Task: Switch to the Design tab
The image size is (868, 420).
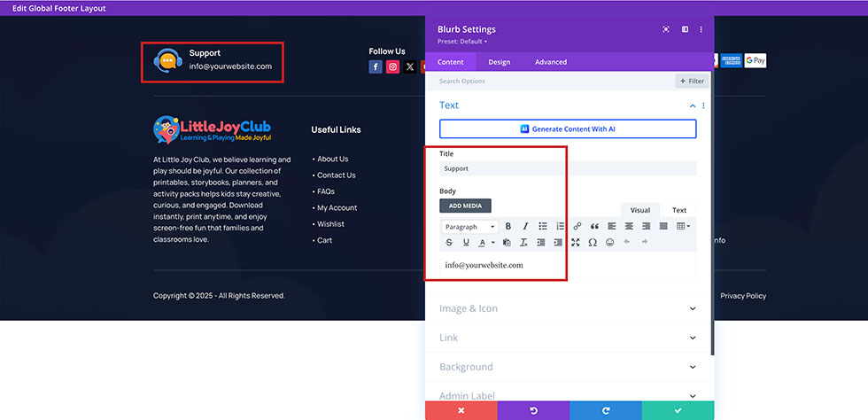Action: (x=499, y=62)
